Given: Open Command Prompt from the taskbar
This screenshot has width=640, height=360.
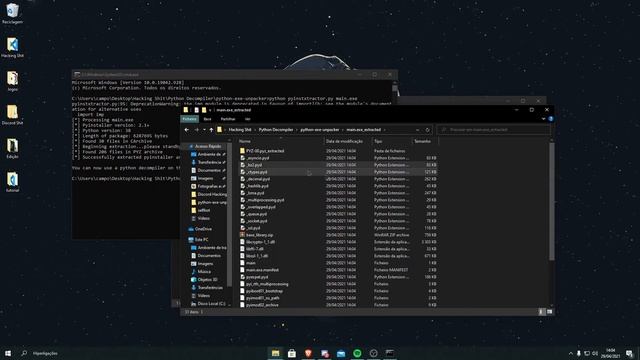Looking at the screenshot, I should pos(390,353).
